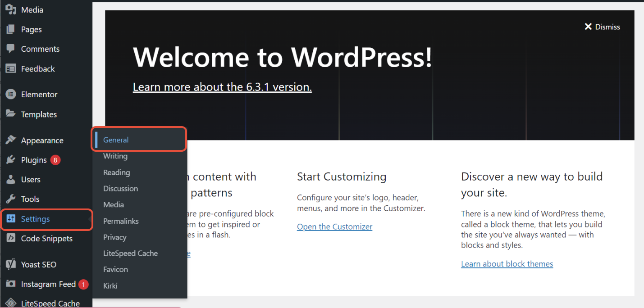The width and height of the screenshot is (644, 308).
Task: Click the Tools wrench icon
Action: tap(11, 199)
